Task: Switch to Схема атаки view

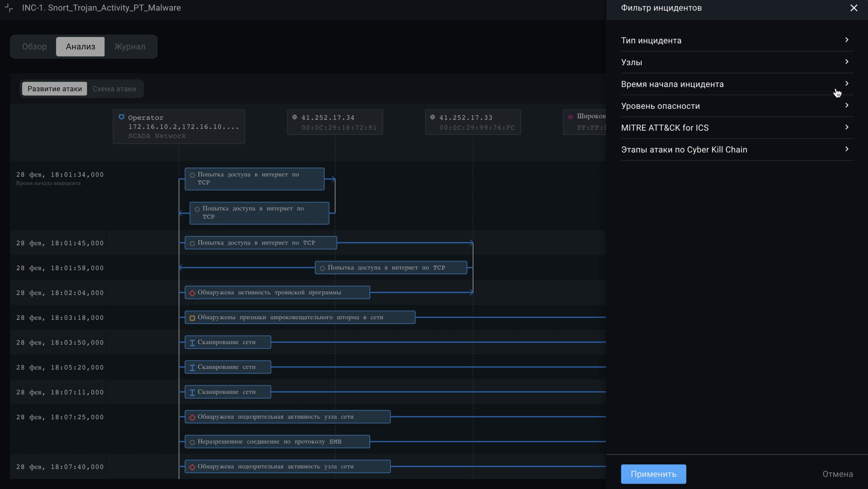Action: (x=114, y=89)
